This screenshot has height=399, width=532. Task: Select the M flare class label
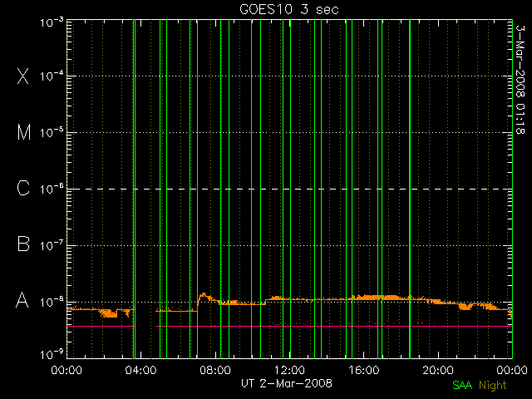click(24, 132)
